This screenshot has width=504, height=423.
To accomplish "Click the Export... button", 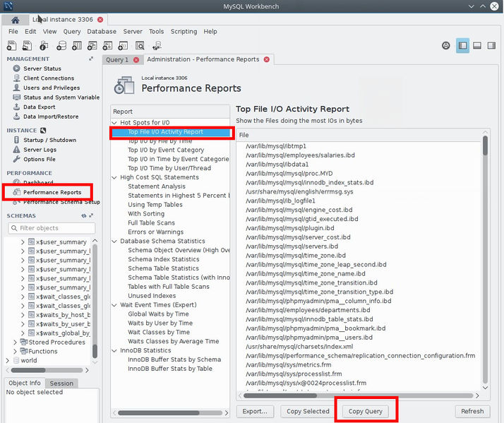I will (x=255, y=412).
